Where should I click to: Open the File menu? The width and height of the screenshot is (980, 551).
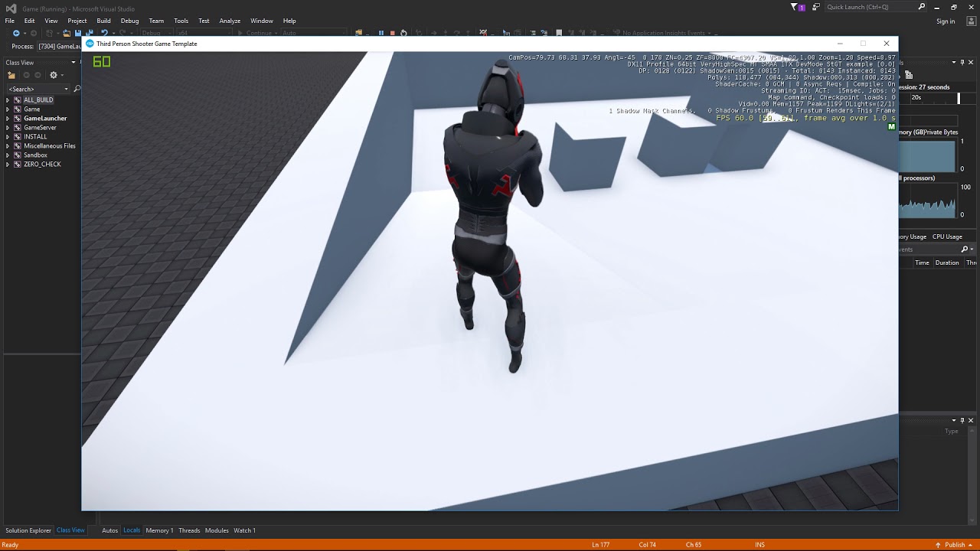pyautogui.click(x=10, y=21)
